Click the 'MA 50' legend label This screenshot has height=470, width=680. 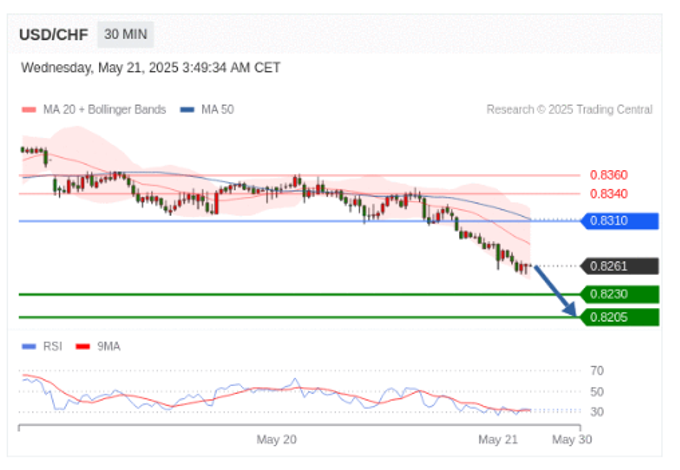click(x=217, y=109)
